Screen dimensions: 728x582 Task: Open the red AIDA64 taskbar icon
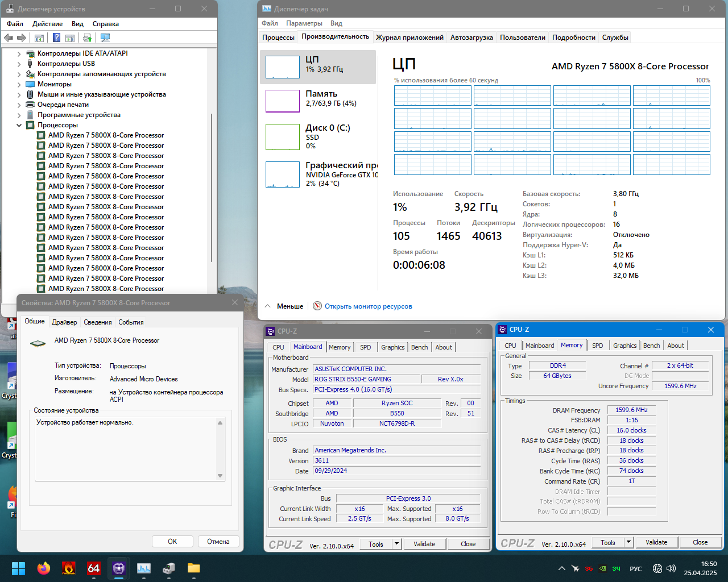(x=94, y=568)
